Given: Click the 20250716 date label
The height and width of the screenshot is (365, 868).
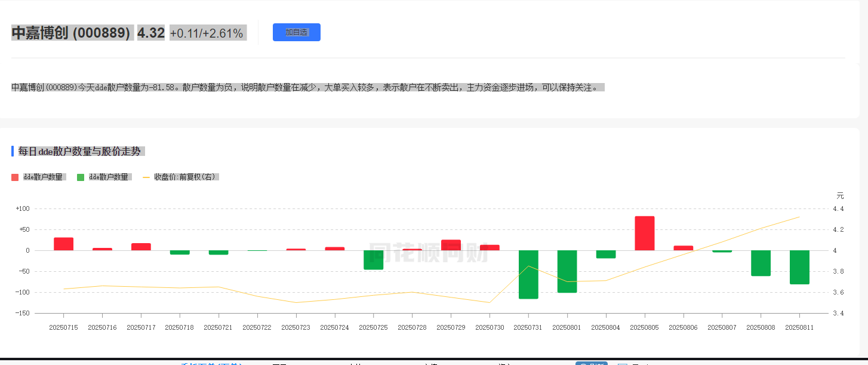Looking at the screenshot, I should tap(102, 327).
